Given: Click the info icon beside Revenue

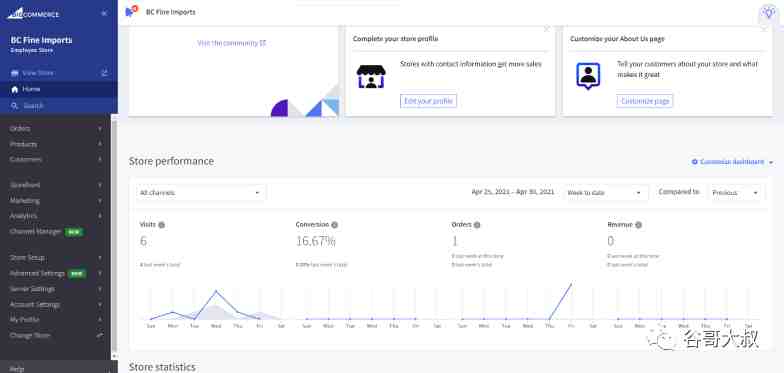Looking at the screenshot, I should point(638,225).
